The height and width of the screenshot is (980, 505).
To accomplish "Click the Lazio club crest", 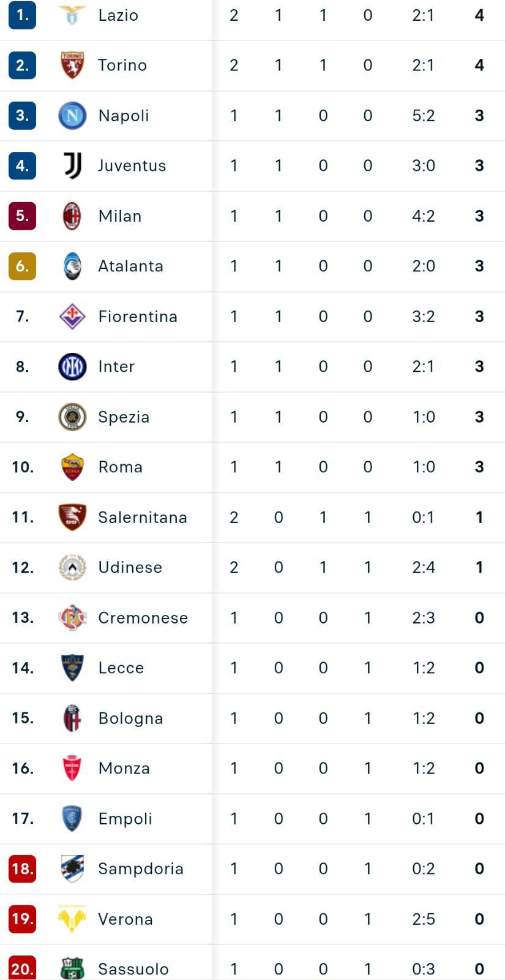I will pos(72,15).
